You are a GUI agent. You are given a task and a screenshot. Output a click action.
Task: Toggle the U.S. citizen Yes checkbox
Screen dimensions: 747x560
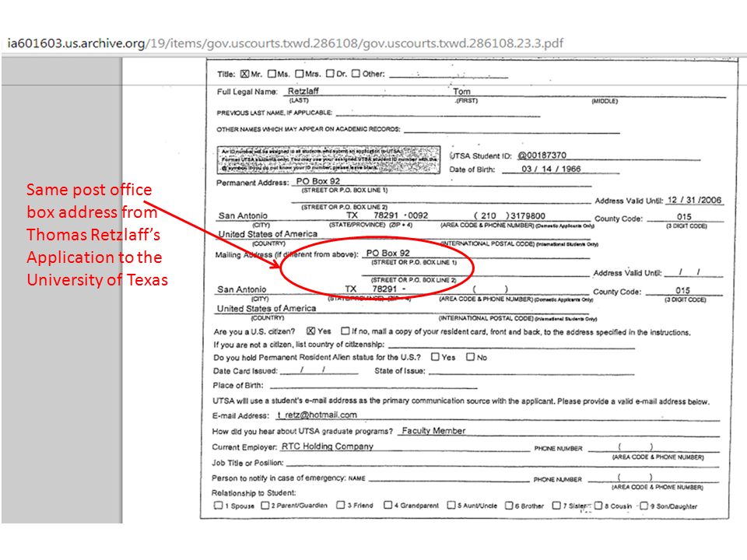(x=311, y=331)
